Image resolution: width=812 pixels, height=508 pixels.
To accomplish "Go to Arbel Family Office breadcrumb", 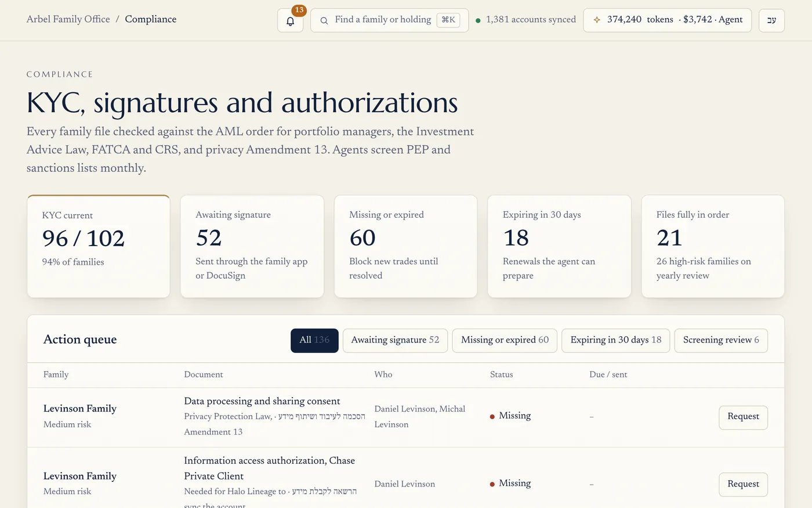I will click(68, 19).
